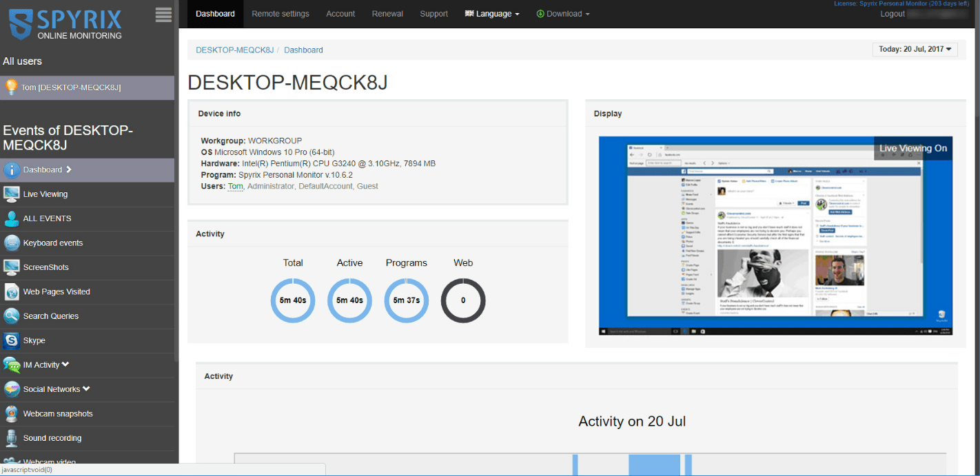The width and height of the screenshot is (980, 476).
Task: Open the Download dropdown menu
Action: 563,14
